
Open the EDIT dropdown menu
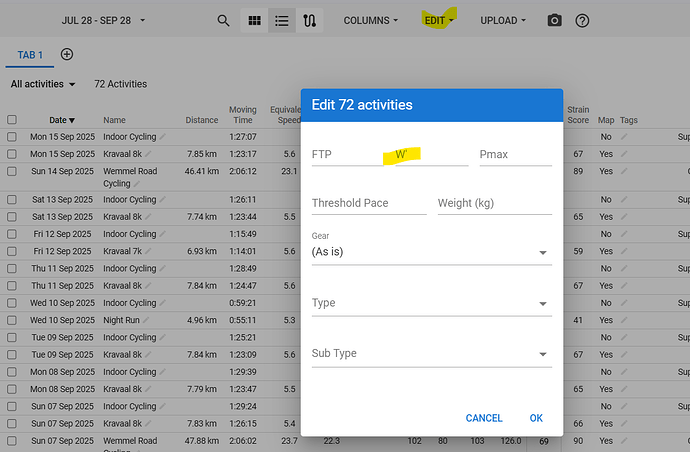439,21
